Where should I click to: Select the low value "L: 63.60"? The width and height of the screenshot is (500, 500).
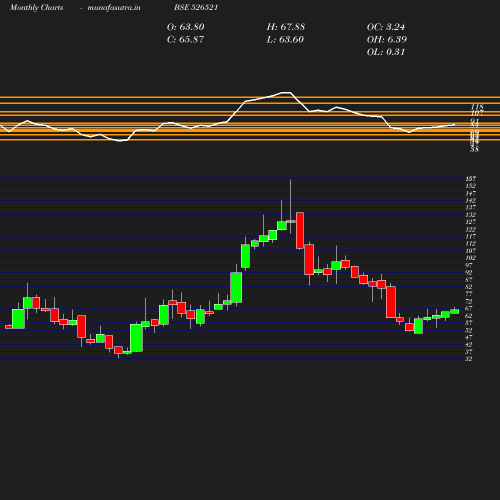(285, 39)
